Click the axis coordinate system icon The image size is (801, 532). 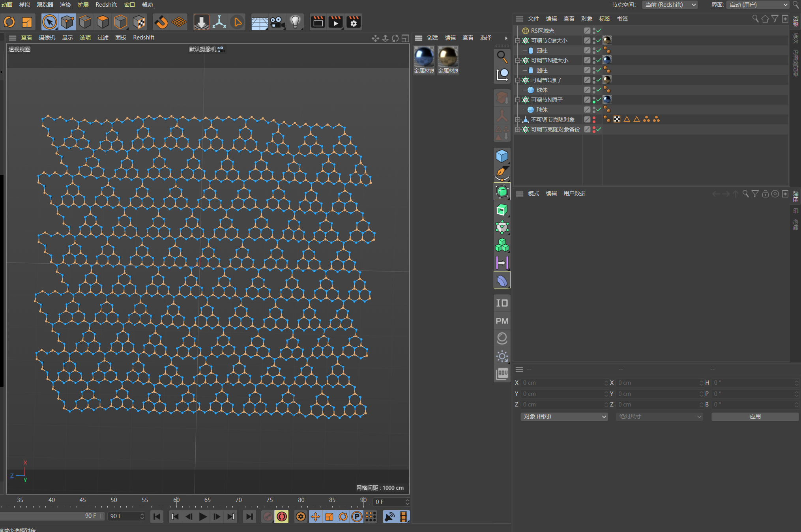click(219, 22)
